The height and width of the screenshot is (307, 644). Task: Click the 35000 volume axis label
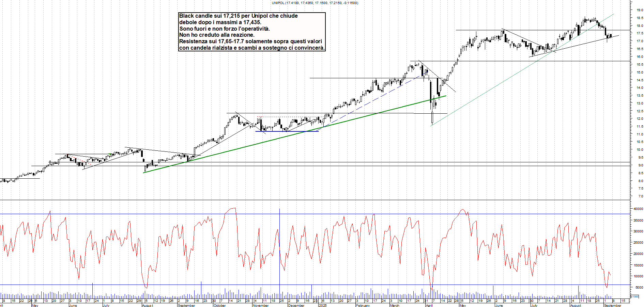point(638,221)
